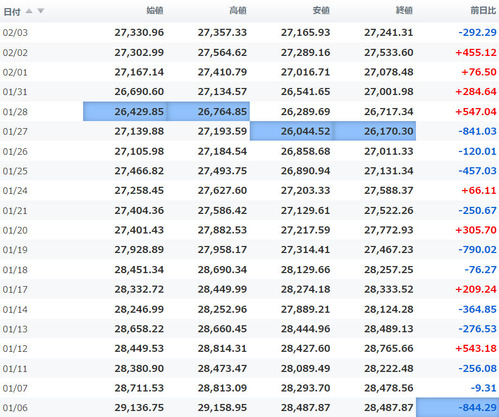Select the date cell 01/11
The image size is (499, 417).
pos(15,369)
